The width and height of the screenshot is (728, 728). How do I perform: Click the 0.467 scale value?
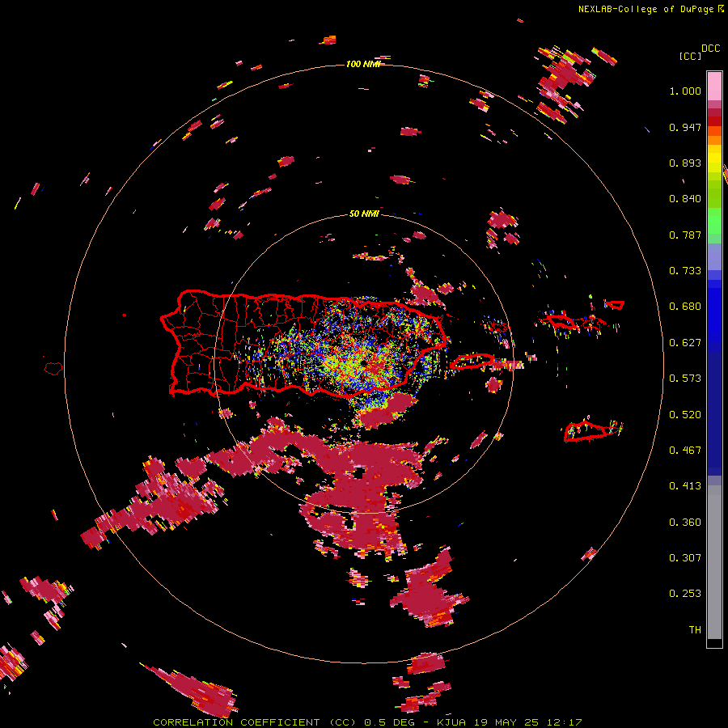click(x=685, y=451)
